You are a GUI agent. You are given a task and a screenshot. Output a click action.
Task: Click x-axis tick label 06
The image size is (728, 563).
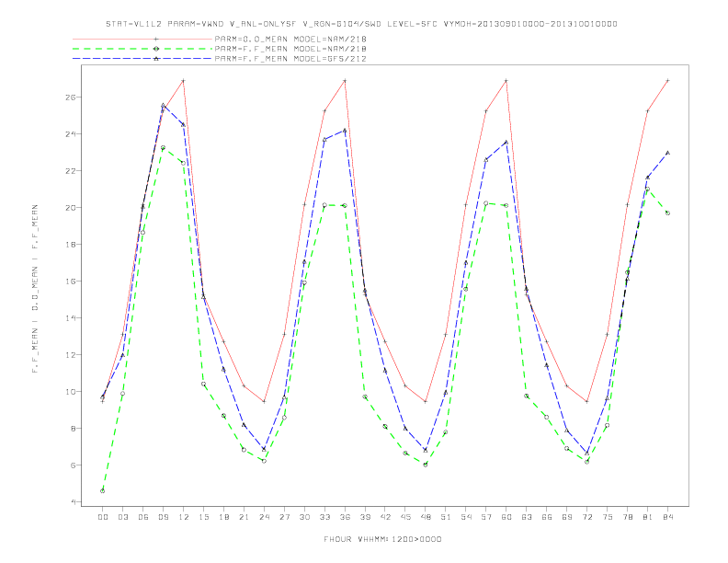point(143,517)
